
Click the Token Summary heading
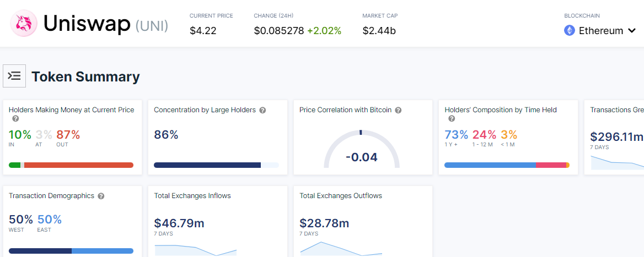[85, 76]
